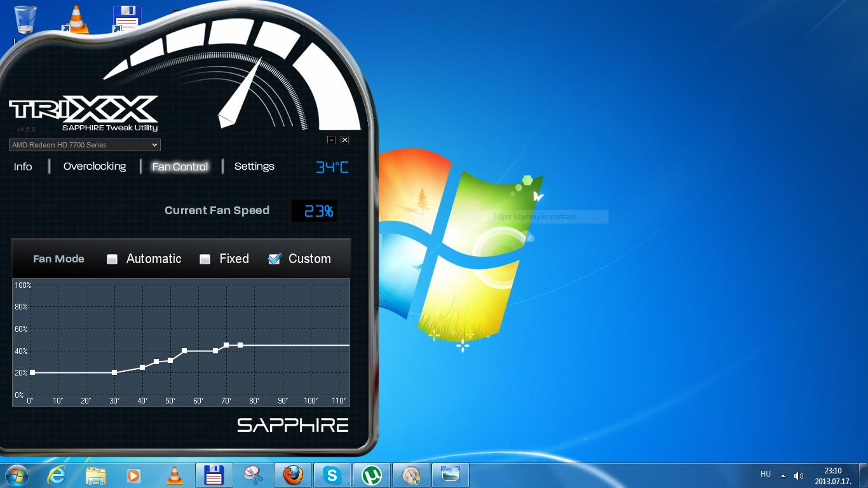Click the v4.6.0 version text
Image resolution: width=868 pixels, height=488 pixels.
pos(26,130)
